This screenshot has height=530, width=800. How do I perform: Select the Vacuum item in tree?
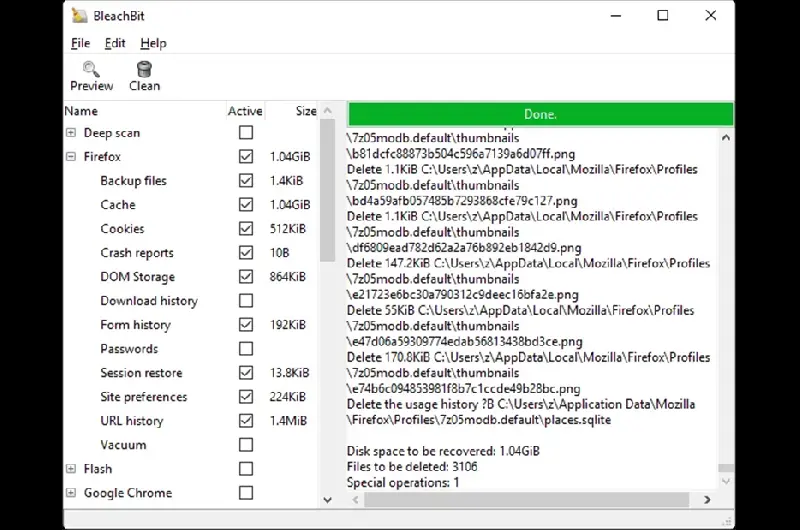coord(123,445)
